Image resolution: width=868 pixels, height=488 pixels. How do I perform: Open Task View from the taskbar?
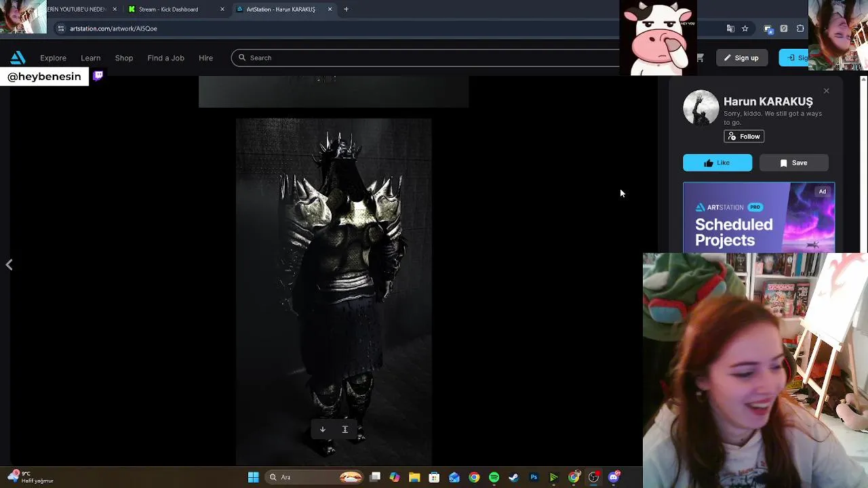(x=375, y=477)
